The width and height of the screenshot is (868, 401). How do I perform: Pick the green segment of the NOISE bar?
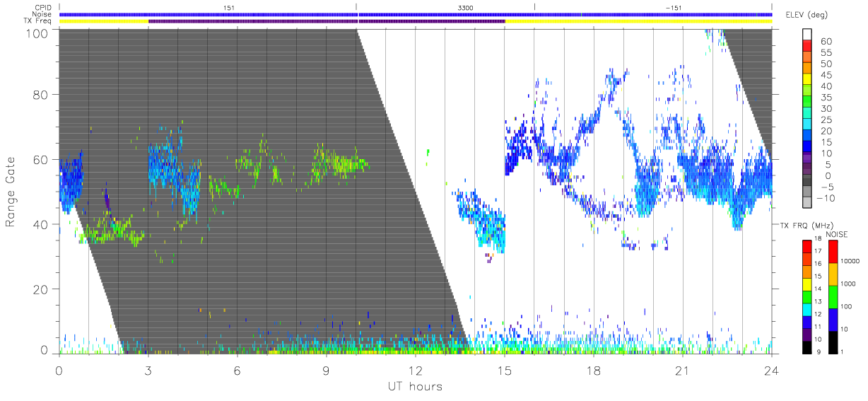pyautogui.click(x=832, y=297)
